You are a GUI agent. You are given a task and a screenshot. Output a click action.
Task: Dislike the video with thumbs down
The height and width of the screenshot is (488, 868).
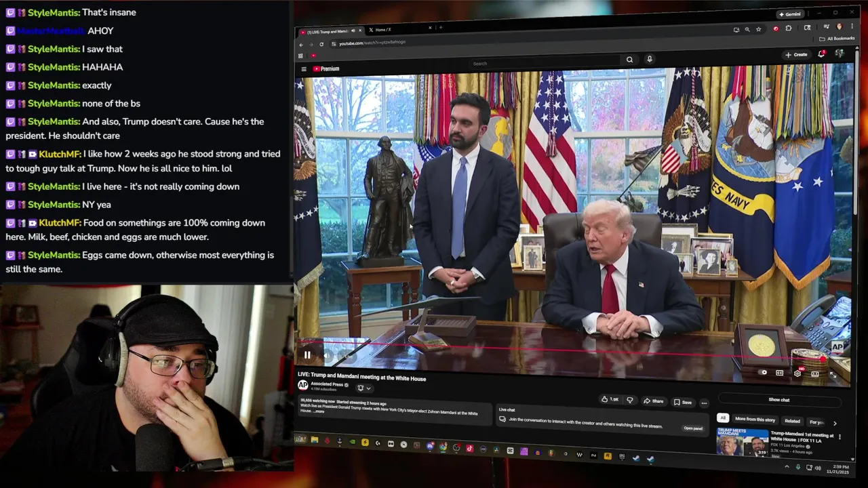click(630, 401)
